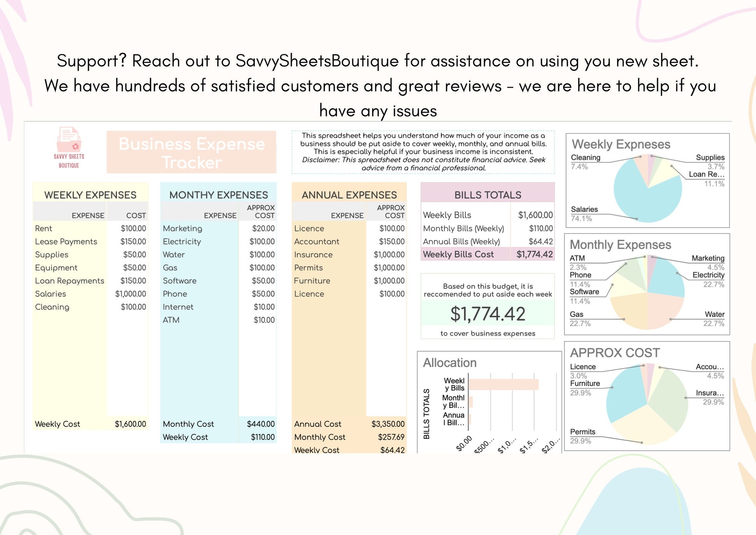
Task: Click the WEEKLY EXPENSES table header
Action: coord(90,195)
